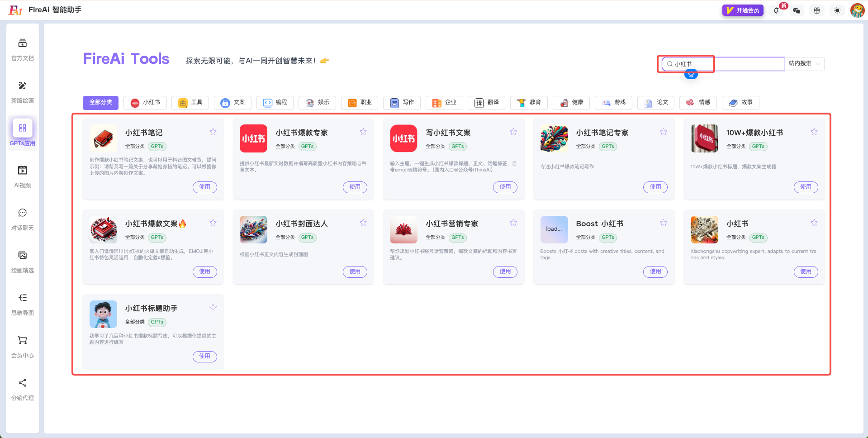
Task: Click the 小红书 search input field
Action: (x=723, y=64)
